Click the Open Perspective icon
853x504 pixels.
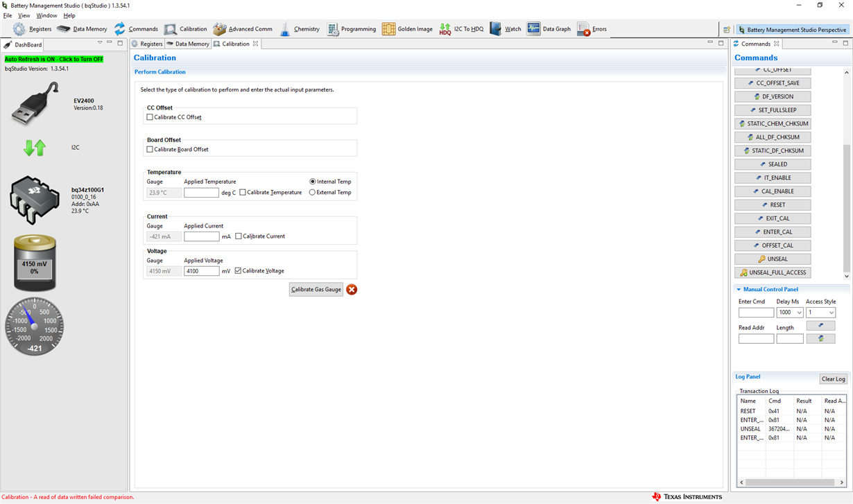(727, 30)
